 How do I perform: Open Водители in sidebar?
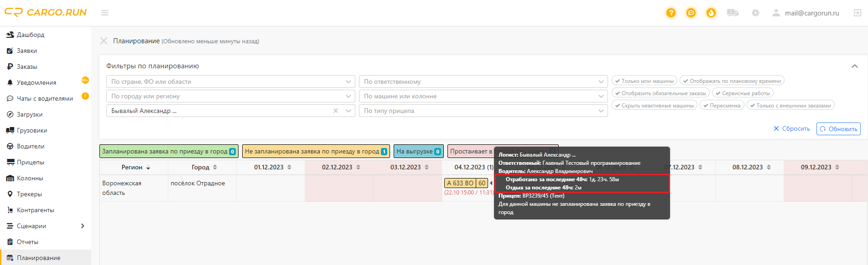[46, 146]
